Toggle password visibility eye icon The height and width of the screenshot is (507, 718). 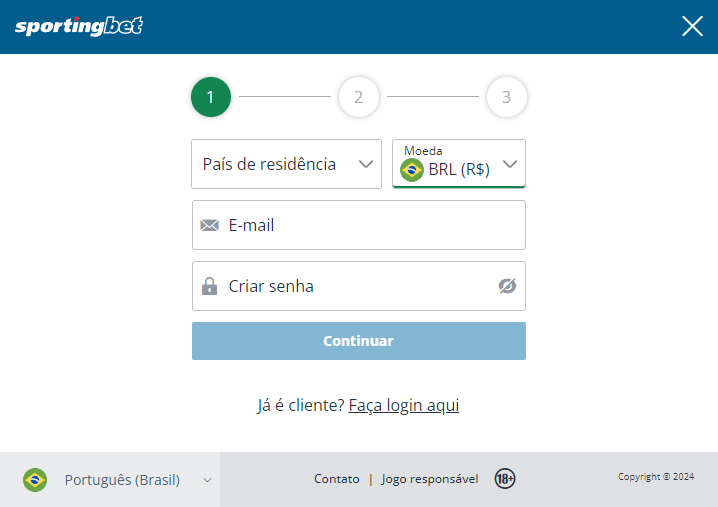pyautogui.click(x=507, y=286)
